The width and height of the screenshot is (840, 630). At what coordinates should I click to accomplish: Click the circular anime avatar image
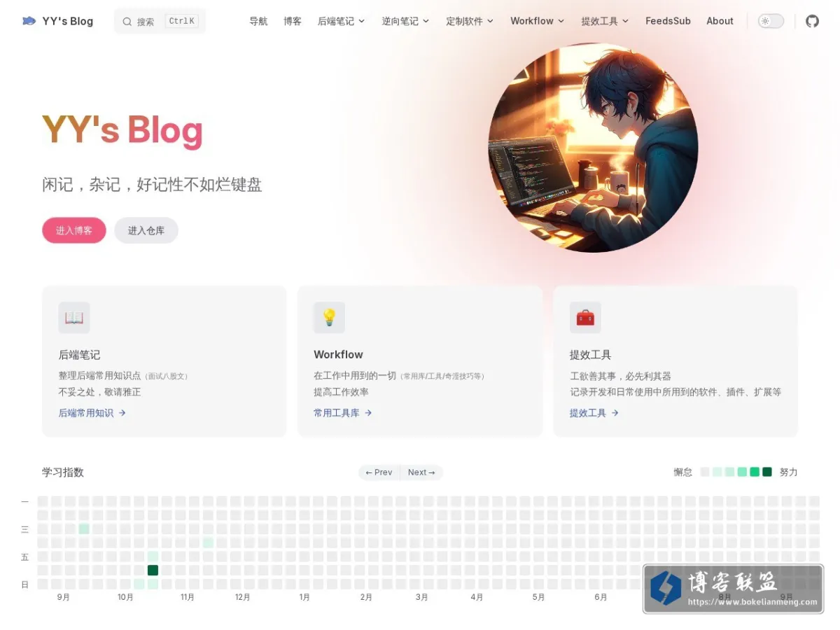tap(593, 148)
